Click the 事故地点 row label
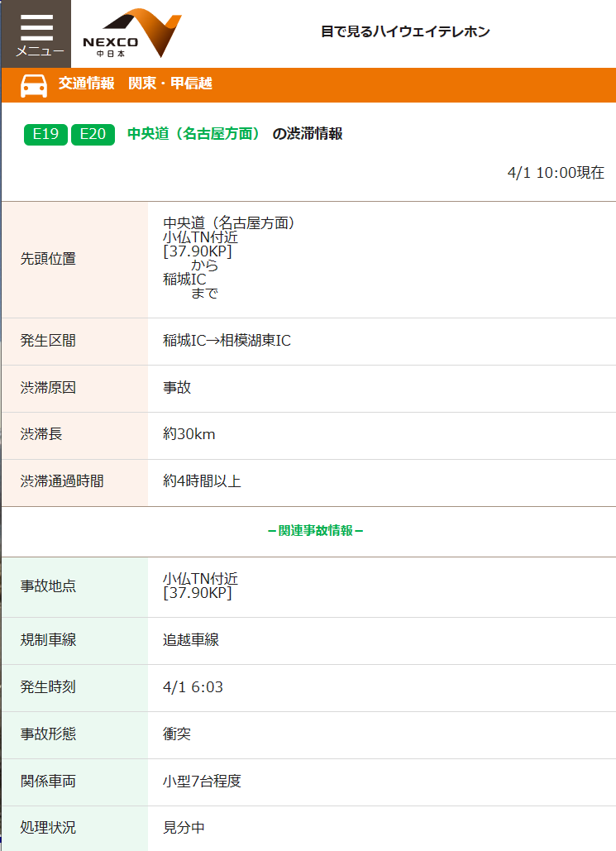The image size is (616, 851). [x=48, y=586]
